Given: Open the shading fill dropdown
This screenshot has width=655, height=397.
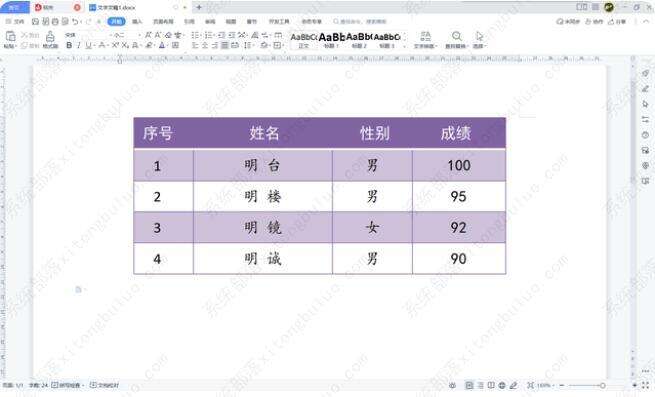Looking at the screenshot, I should (265, 46).
